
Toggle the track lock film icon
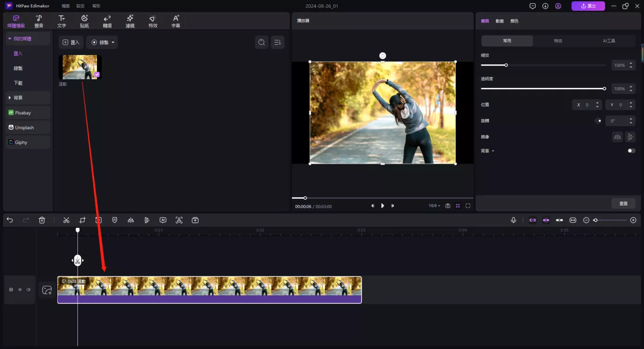pos(11,290)
